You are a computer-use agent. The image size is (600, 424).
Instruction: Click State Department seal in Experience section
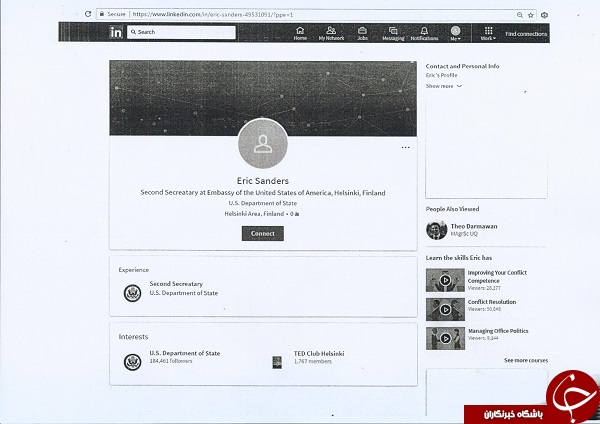coord(132,293)
